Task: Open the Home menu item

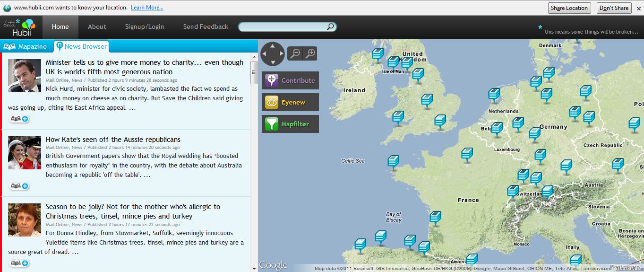Action: click(x=60, y=27)
